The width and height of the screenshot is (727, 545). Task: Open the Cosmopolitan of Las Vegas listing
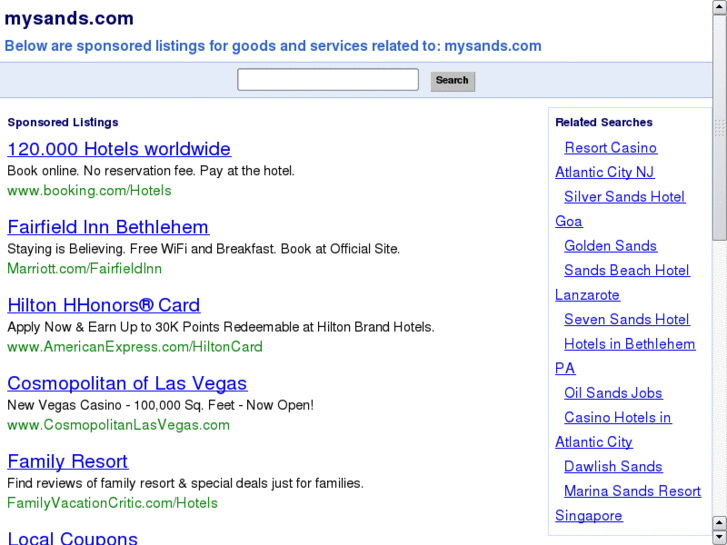[x=127, y=383]
